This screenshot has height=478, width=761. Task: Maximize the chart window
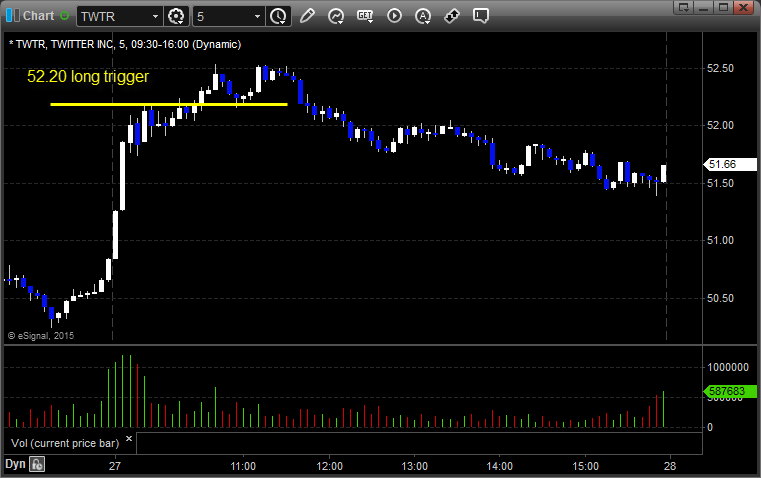tap(723, 7)
